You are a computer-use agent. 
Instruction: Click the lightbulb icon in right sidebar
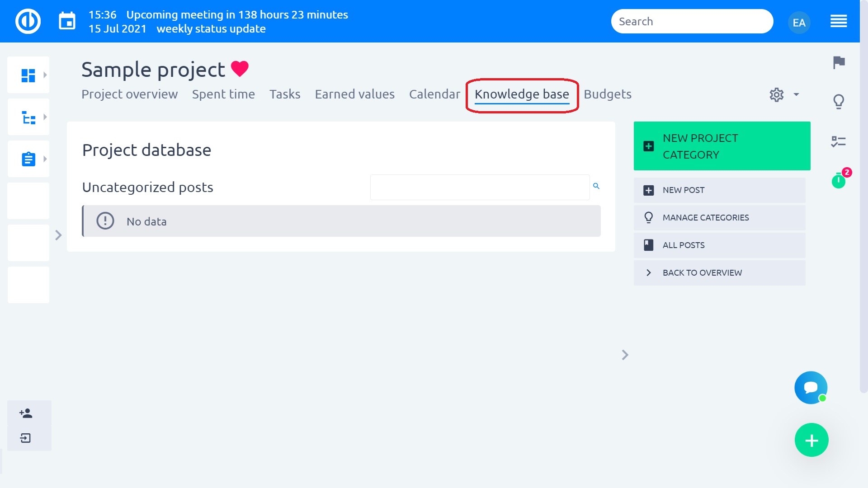(839, 102)
